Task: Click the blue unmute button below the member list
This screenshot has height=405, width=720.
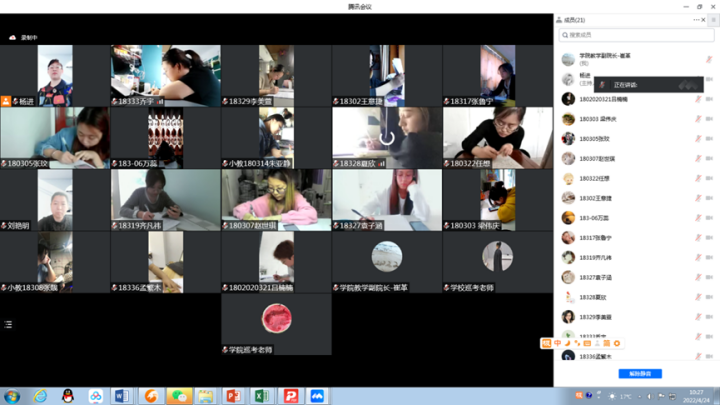Action: (640, 374)
